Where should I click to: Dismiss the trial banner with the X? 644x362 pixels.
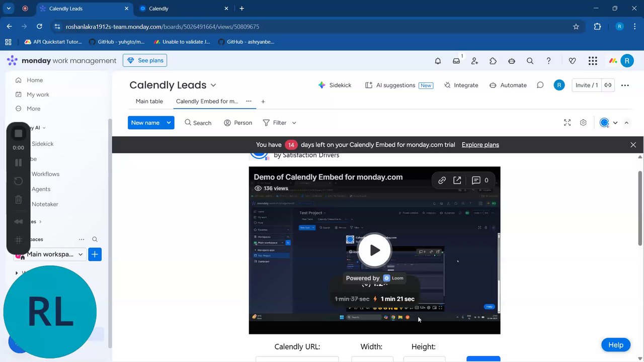click(x=633, y=145)
